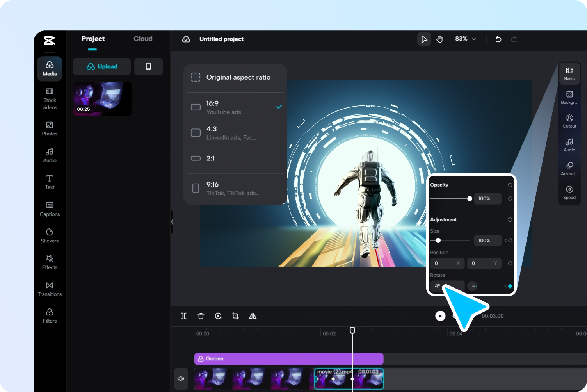587x392 pixels.
Task: Select the Cutout tool on the right sidebar
Action: [x=569, y=121]
